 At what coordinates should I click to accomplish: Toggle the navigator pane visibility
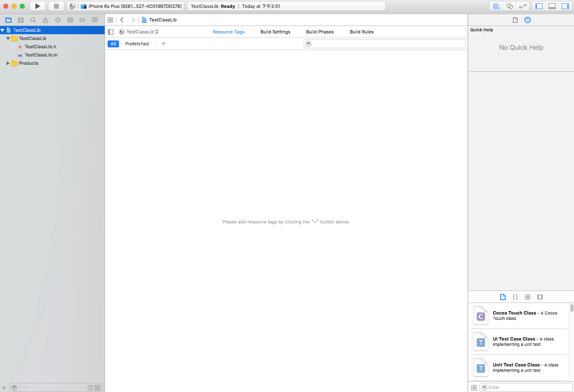click(x=539, y=6)
